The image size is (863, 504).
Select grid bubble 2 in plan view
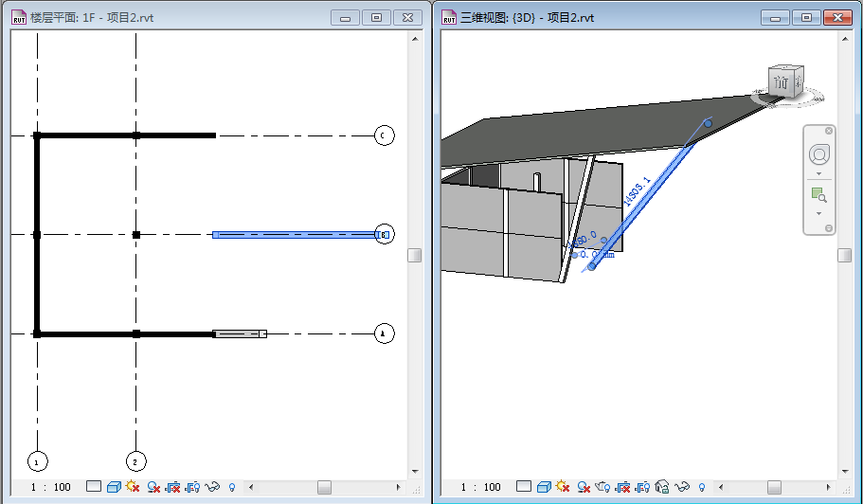coord(136,461)
